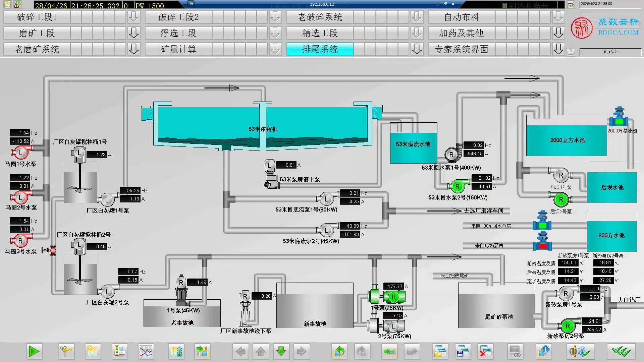The height and width of the screenshot is (362, 644).
Task: Click the red X delete screens icon
Action: tap(485, 351)
